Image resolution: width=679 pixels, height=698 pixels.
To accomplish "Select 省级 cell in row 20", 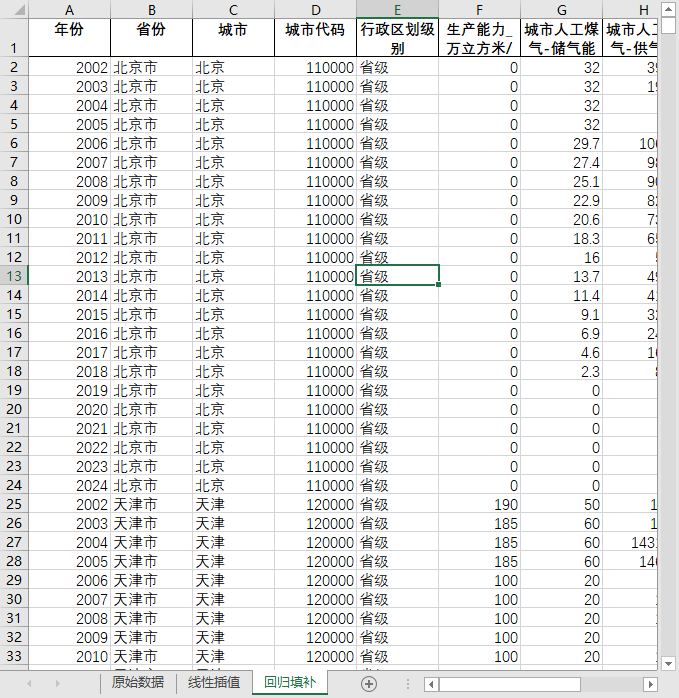I will pos(397,409).
